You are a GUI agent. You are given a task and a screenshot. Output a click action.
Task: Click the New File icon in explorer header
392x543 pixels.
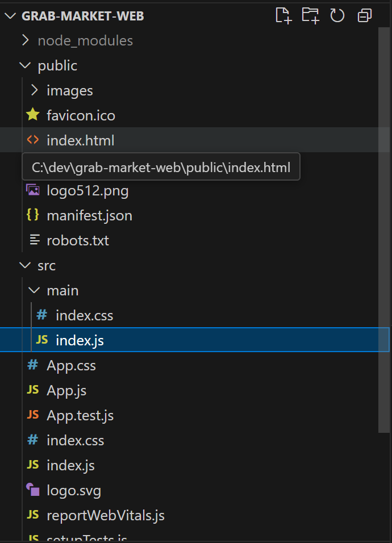(x=283, y=16)
